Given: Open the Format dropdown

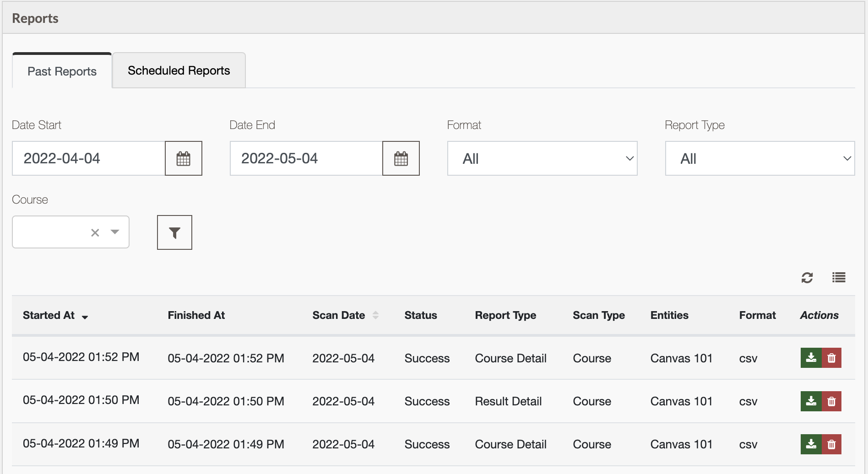Looking at the screenshot, I should tap(542, 158).
